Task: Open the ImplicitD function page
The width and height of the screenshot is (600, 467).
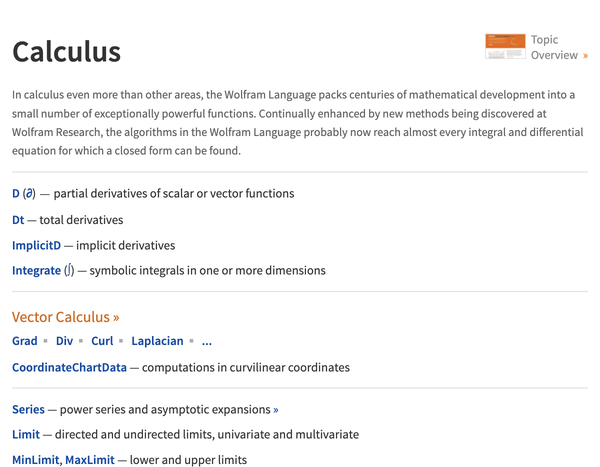Action: pyautogui.click(x=36, y=245)
